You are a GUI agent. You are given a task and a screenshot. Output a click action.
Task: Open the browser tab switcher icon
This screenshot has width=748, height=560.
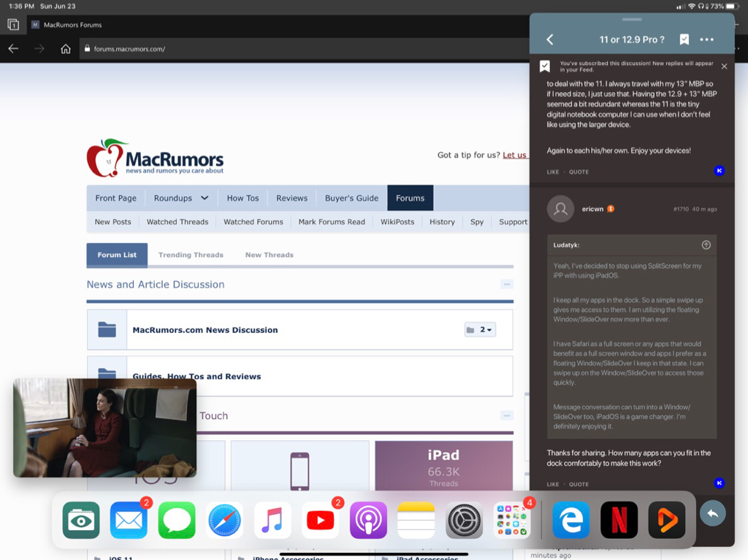click(13, 24)
